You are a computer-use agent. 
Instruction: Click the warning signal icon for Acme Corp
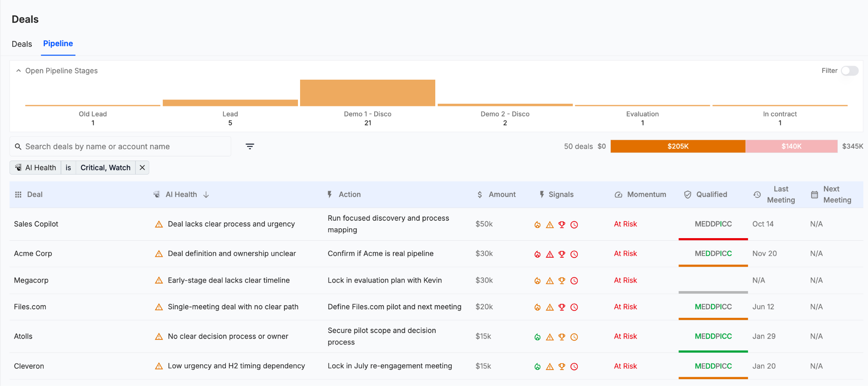(x=550, y=254)
